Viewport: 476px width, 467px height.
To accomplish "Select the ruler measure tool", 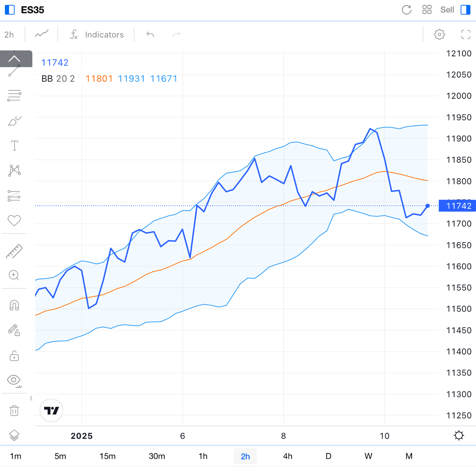I will pyautogui.click(x=14, y=251).
